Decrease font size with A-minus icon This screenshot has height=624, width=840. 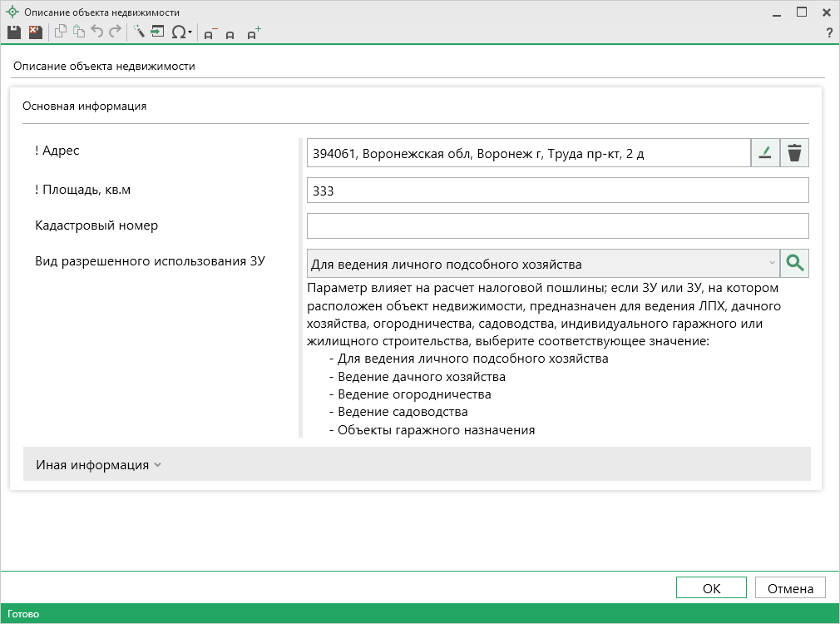[x=210, y=34]
